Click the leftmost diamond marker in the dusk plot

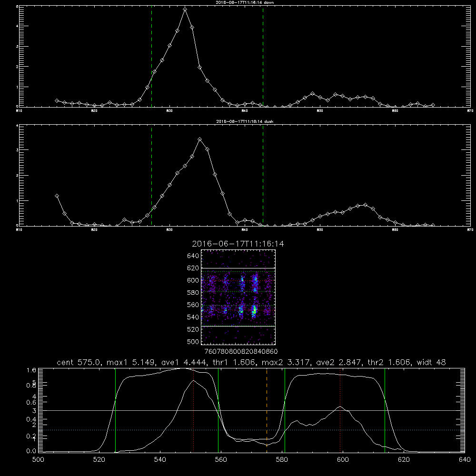pyautogui.click(x=57, y=196)
